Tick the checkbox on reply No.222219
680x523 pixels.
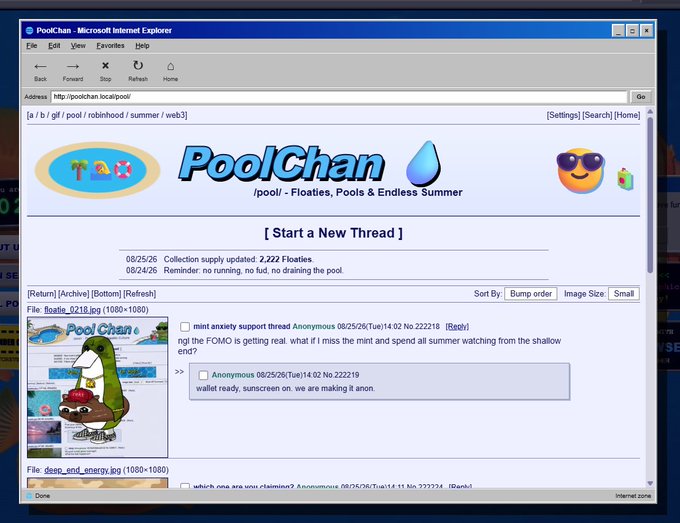coord(203,375)
